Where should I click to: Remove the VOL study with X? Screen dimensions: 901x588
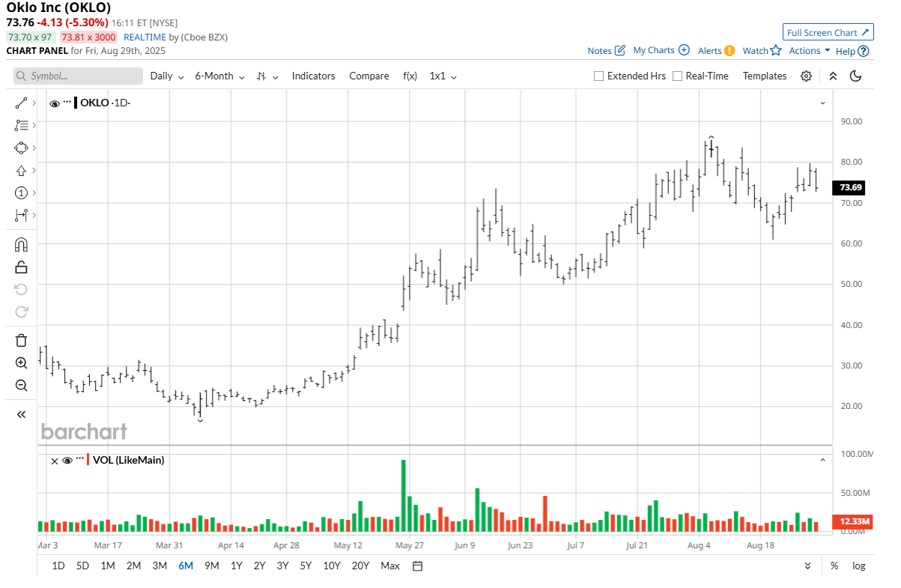pyautogui.click(x=54, y=461)
